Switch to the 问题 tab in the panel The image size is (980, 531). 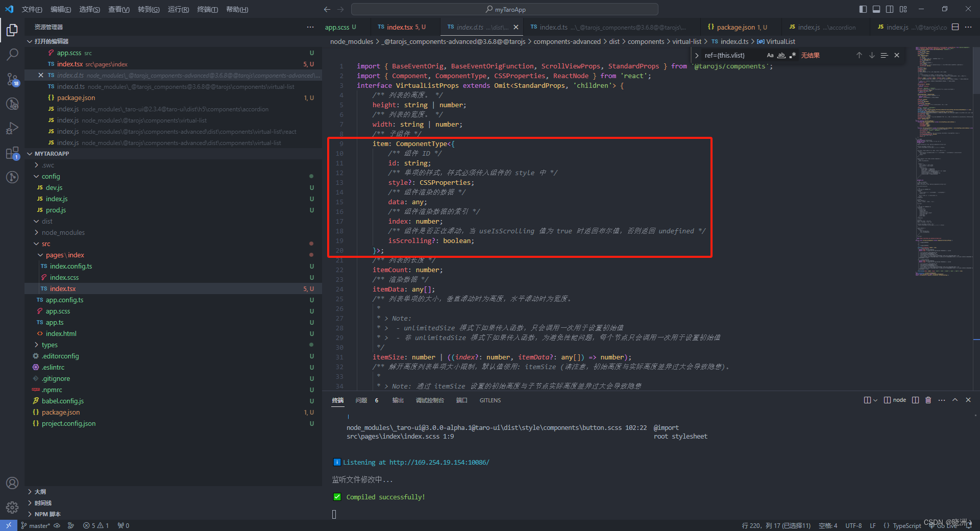pos(361,400)
